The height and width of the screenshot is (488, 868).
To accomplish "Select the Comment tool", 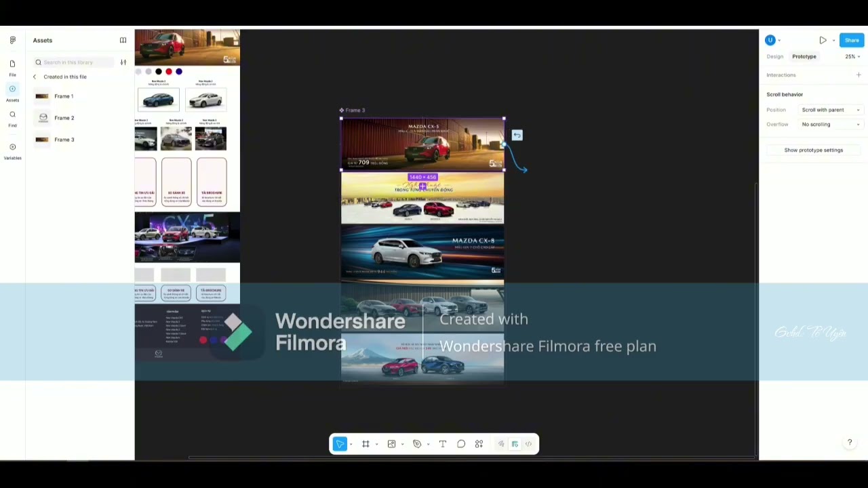I will 461,444.
